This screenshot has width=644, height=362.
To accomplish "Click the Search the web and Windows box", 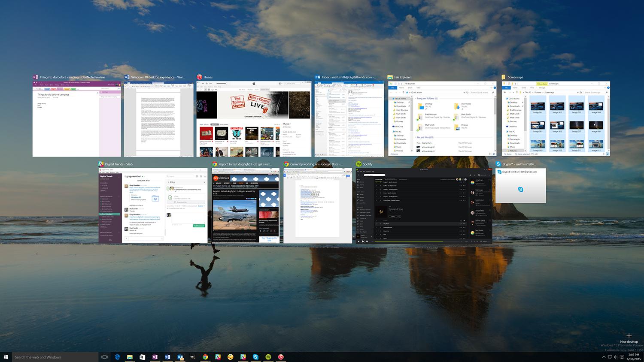I will (55, 357).
